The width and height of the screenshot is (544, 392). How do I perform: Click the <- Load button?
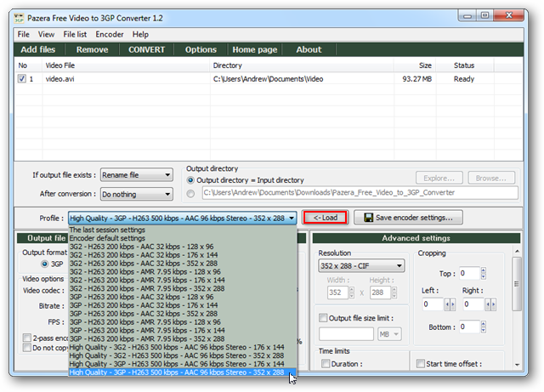point(325,218)
